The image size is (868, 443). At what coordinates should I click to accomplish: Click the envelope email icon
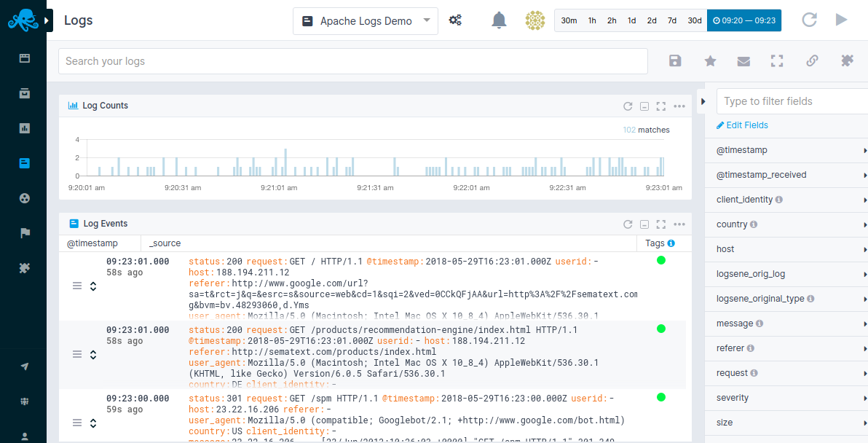(x=743, y=61)
